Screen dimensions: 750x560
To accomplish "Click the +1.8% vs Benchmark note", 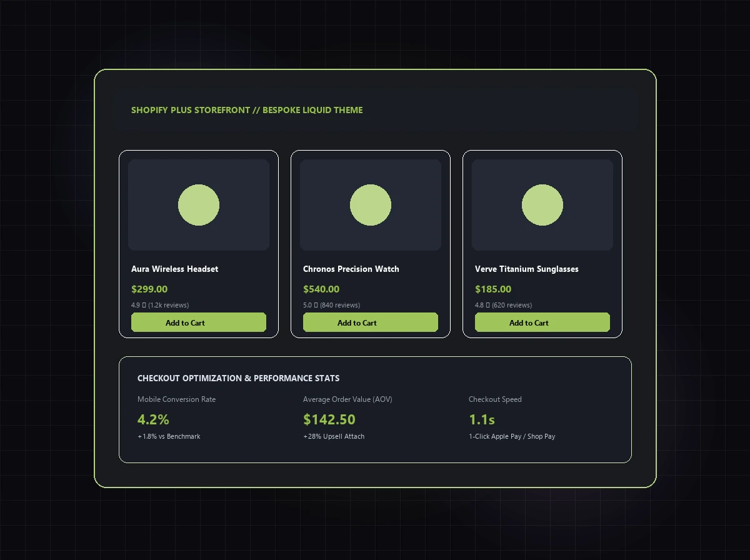I will tap(169, 436).
